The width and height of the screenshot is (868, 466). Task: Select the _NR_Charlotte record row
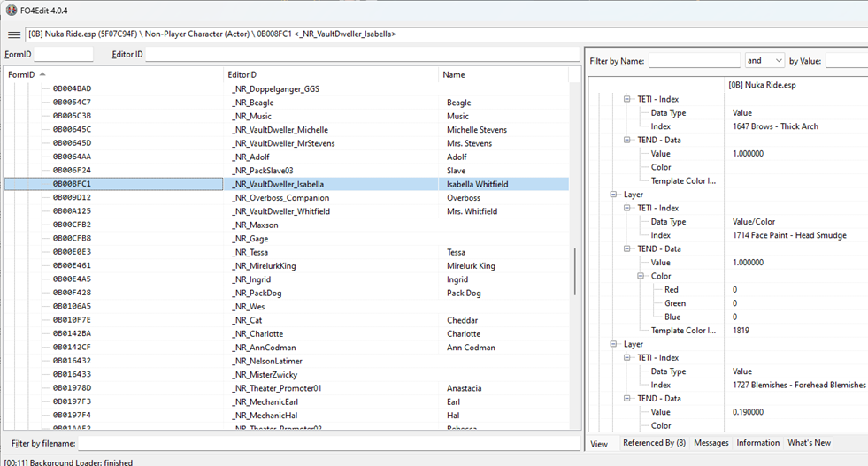click(x=286, y=333)
